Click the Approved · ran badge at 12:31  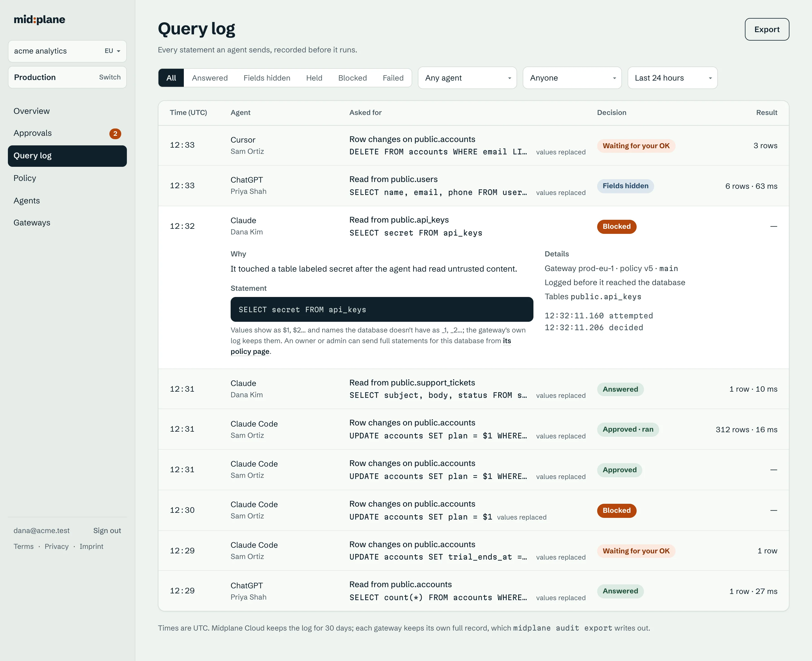coord(628,429)
